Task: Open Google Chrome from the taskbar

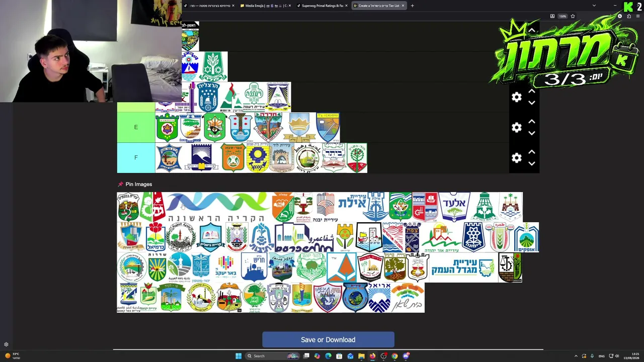Action: point(394,356)
